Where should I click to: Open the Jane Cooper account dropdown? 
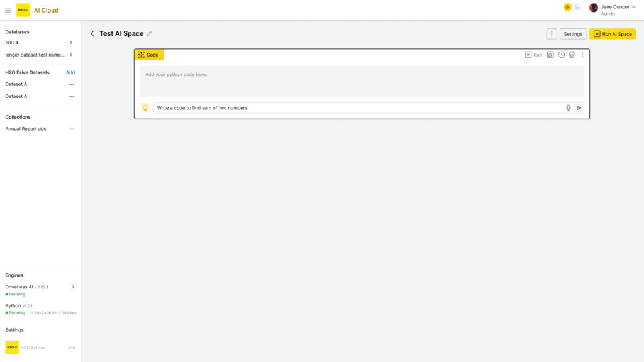coord(634,7)
